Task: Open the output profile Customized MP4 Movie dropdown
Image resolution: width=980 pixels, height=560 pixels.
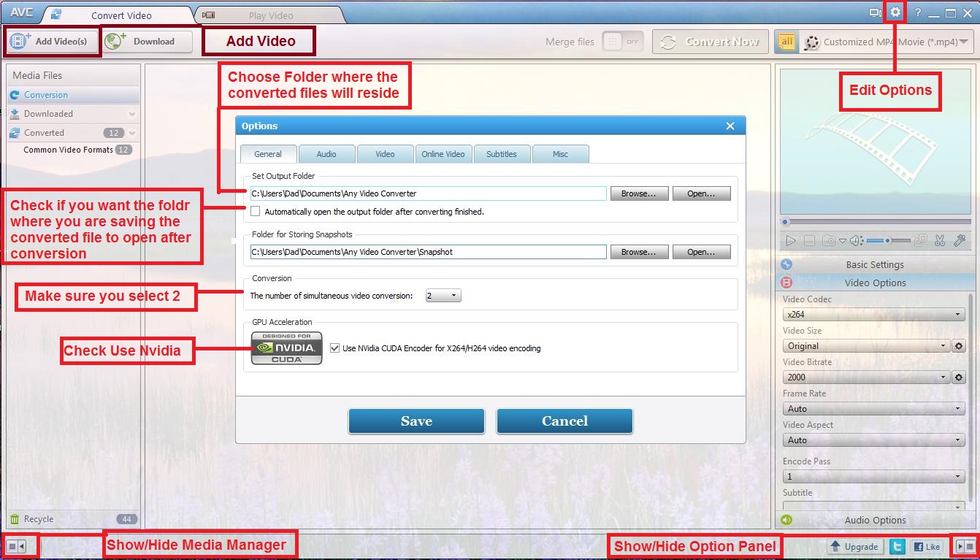Action: [x=887, y=42]
